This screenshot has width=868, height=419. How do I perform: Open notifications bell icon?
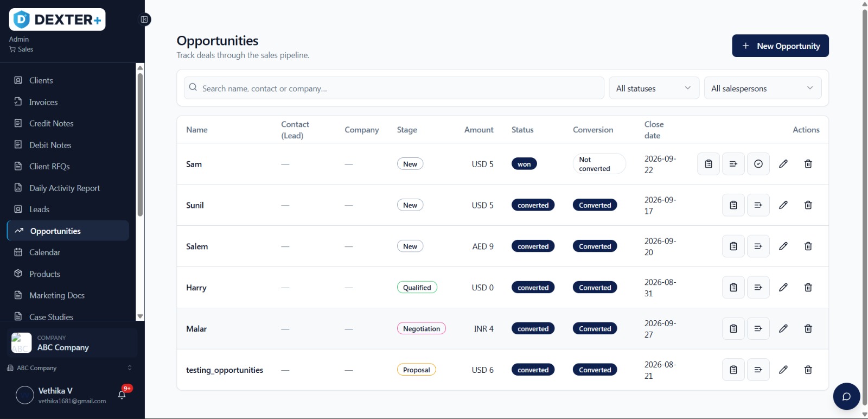coord(122,395)
